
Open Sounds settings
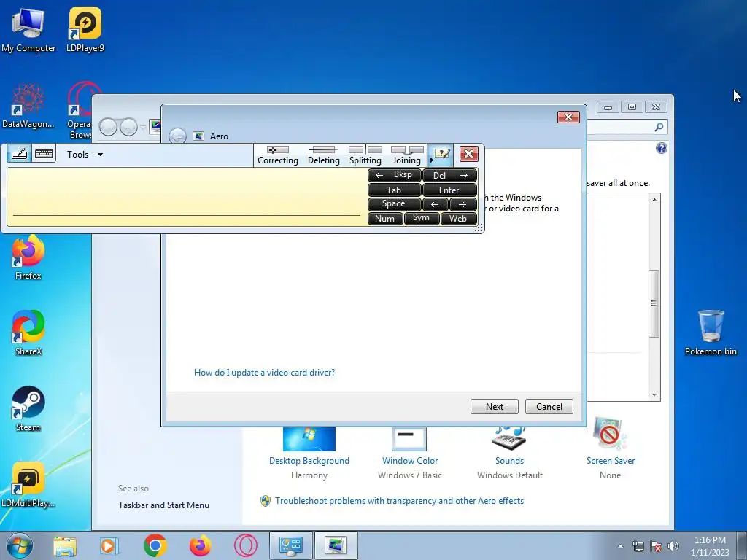509,438
